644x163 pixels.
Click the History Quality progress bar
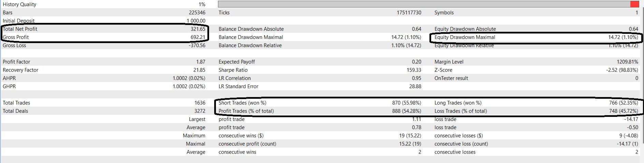(x=423, y=4)
